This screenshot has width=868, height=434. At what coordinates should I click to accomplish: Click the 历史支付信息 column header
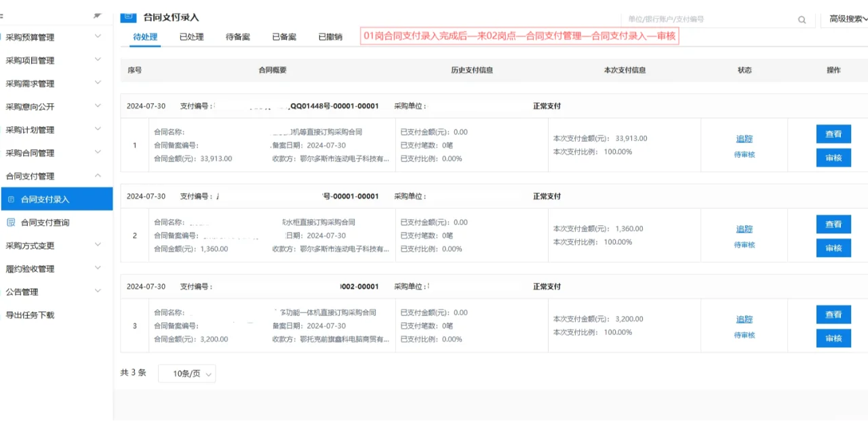click(472, 70)
